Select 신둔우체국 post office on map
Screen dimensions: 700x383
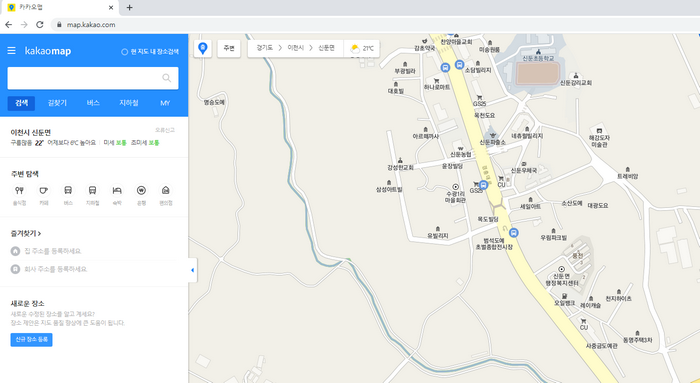524,167
